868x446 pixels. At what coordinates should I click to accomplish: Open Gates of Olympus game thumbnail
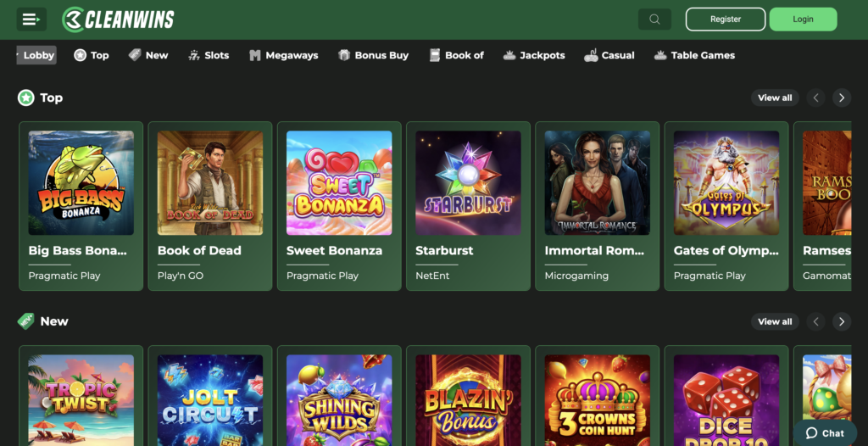tap(726, 183)
